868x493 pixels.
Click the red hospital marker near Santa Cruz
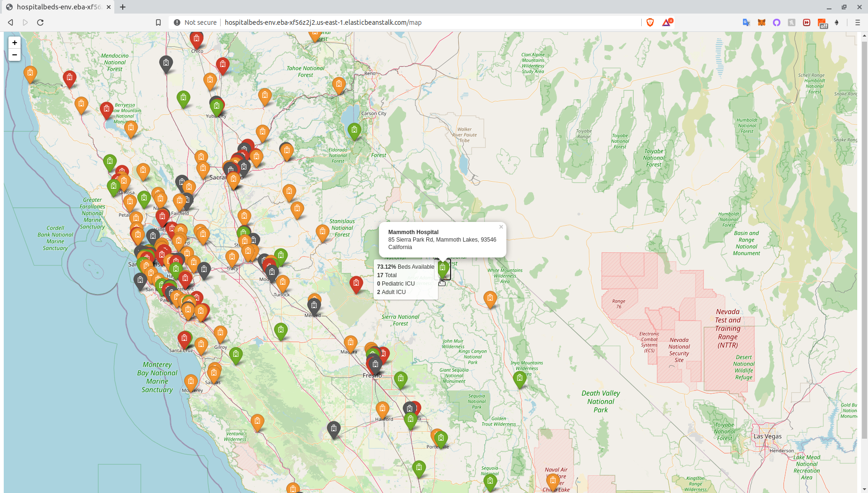point(184,338)
